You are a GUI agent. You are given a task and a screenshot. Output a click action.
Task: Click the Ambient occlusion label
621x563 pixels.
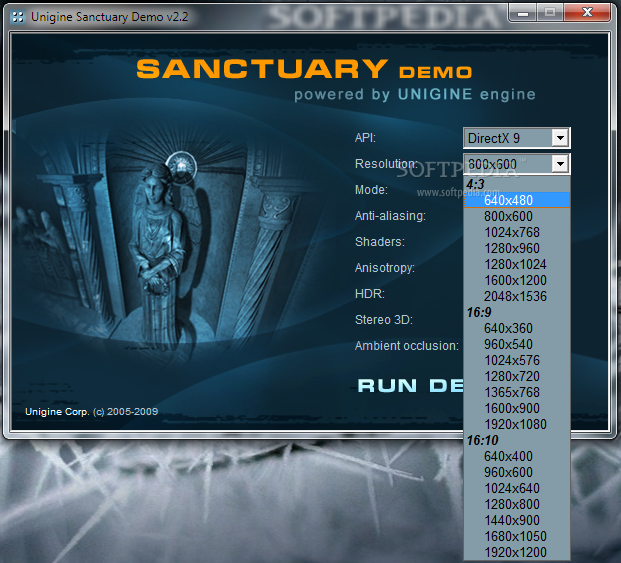coord(407,346)
